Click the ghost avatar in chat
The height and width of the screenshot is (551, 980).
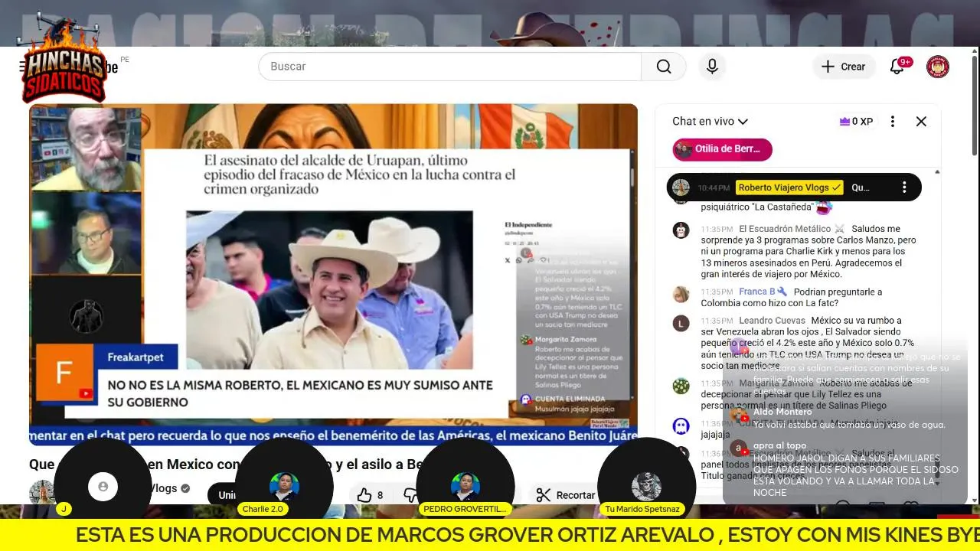(x=681, y=425)
